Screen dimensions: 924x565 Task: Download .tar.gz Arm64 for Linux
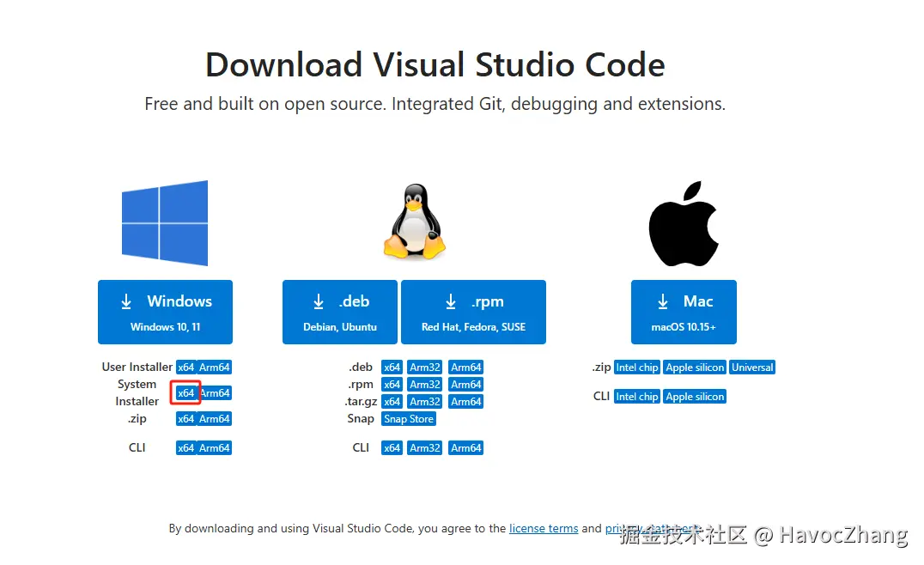tap(466, 402)
